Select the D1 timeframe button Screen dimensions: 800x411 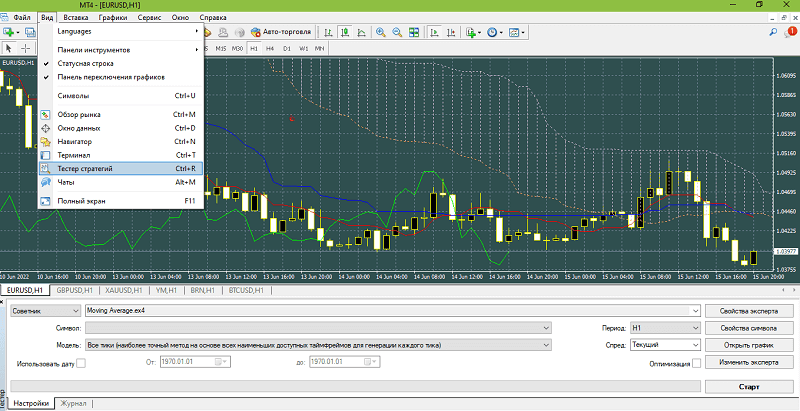[x=287, y=48]
